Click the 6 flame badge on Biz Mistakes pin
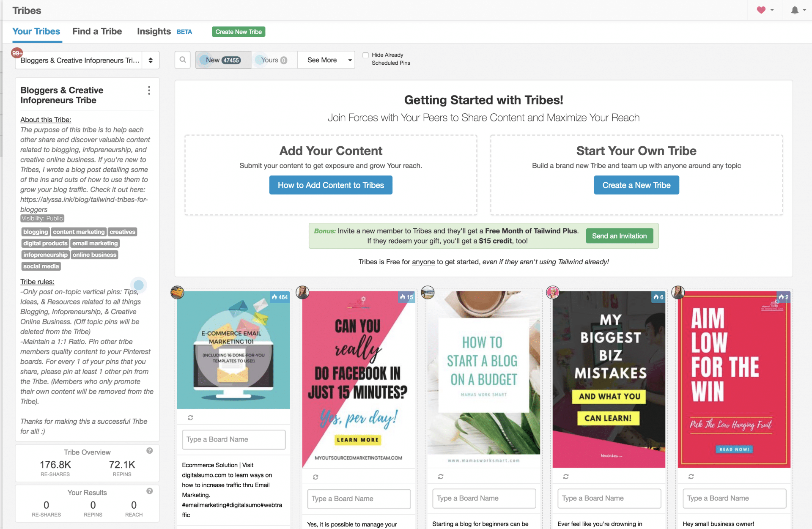This screenshot has height=529, width=812. pos(658,297)
